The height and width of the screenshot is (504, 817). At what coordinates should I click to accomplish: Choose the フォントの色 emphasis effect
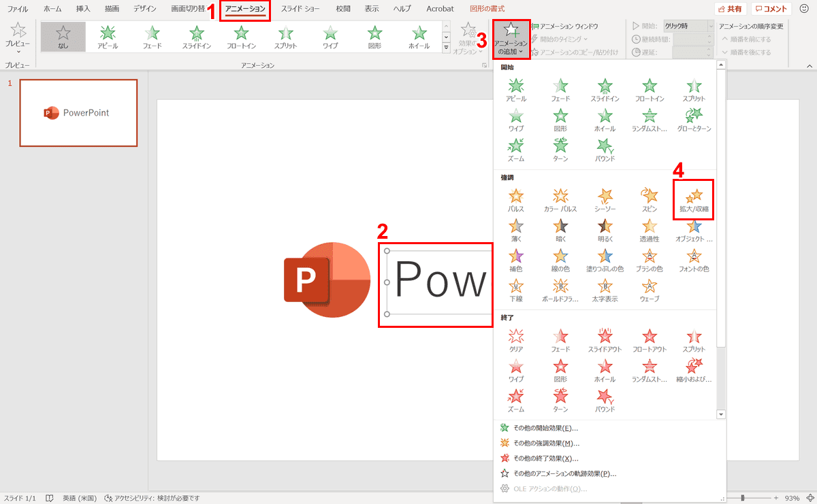(694, 261)
